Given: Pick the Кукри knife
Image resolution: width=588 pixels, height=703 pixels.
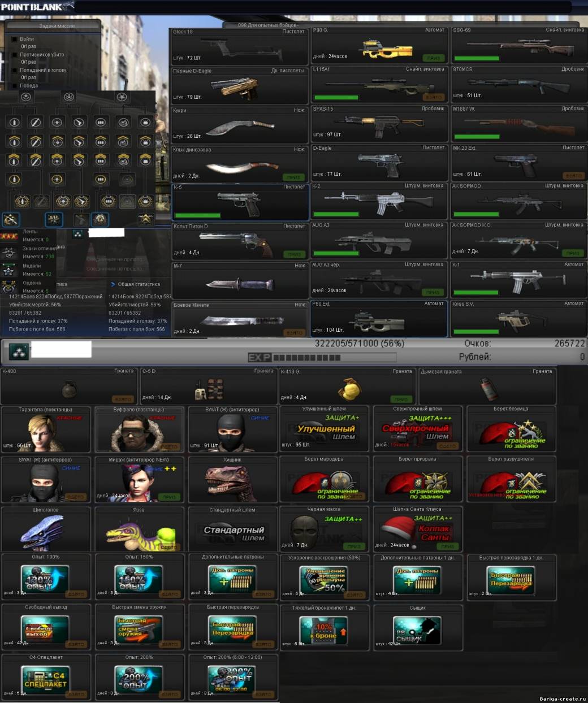Looking at the screenshot, I should pos(240,125).
